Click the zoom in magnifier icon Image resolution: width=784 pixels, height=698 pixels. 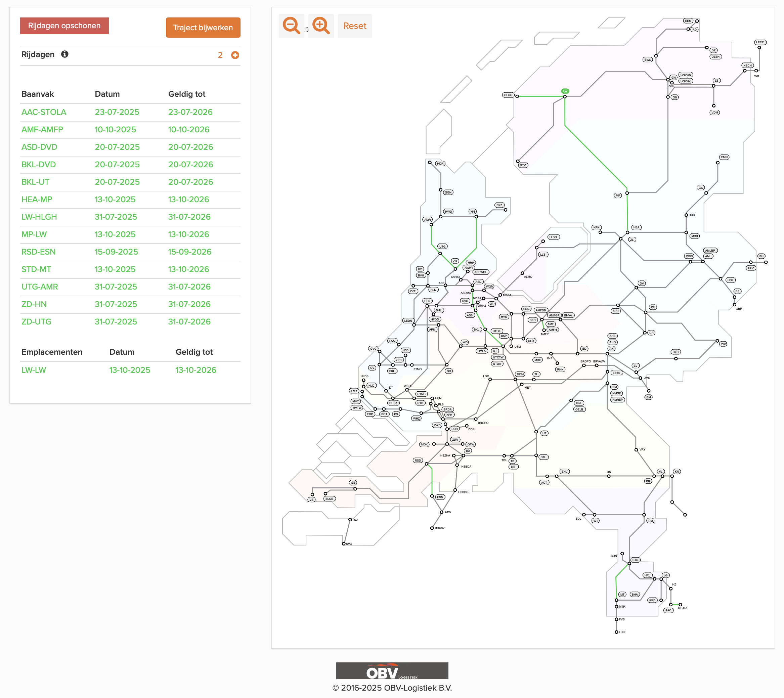(x=321, y=26)
